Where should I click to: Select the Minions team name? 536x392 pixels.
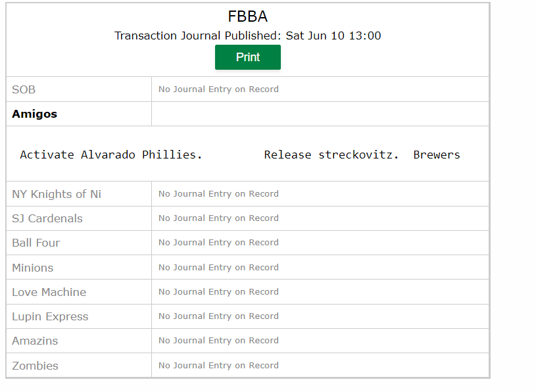[x=32, y=268]
